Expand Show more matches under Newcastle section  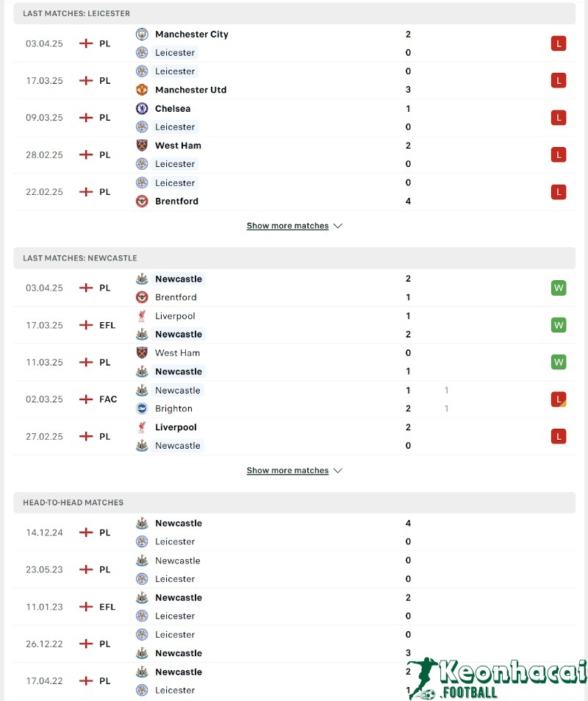point(287,471)
